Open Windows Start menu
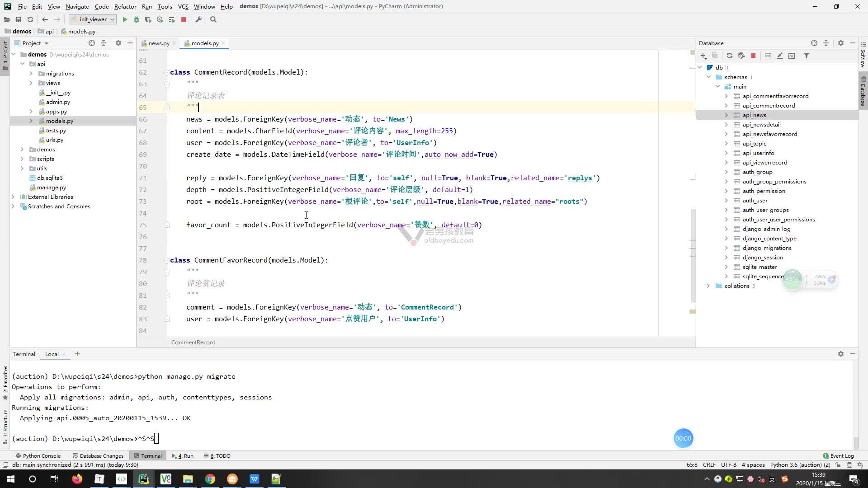Image resolution: width=868 pixels, height=488 pixels. pyautogui.click(x=11, y=479)
